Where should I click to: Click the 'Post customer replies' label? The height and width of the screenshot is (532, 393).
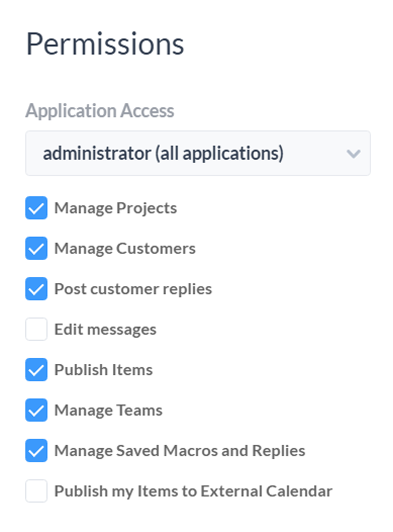(133, 289)
